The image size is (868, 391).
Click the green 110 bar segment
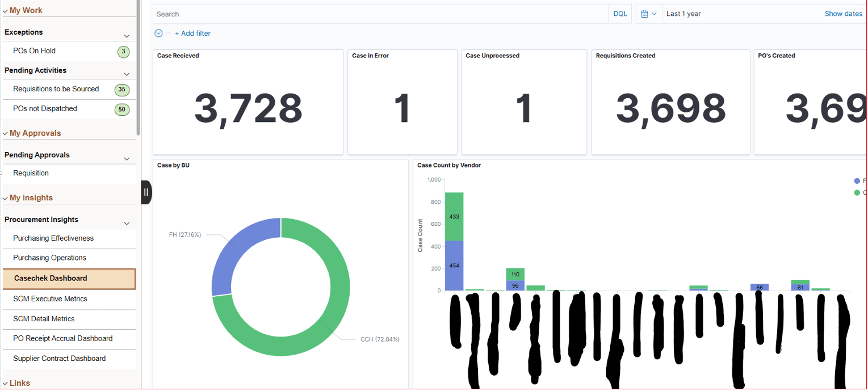coord(515,274)
